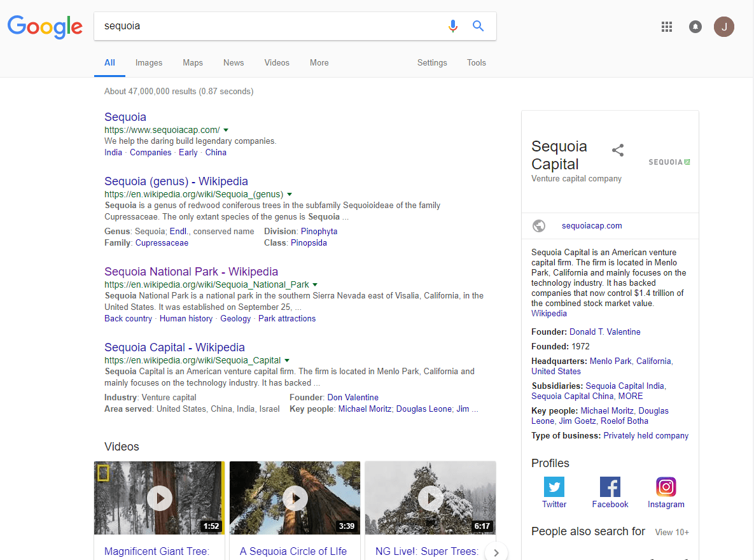Image resolution: width=754 pixels, height=560 pixels.
Task: Open Sequoia Capital India subsidiary link
Action: (625, 386)
